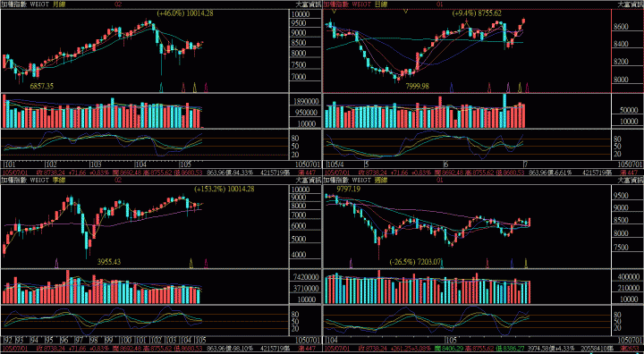Click 低8386.27 in 週線 status row
644x354 pixels.
511,349
